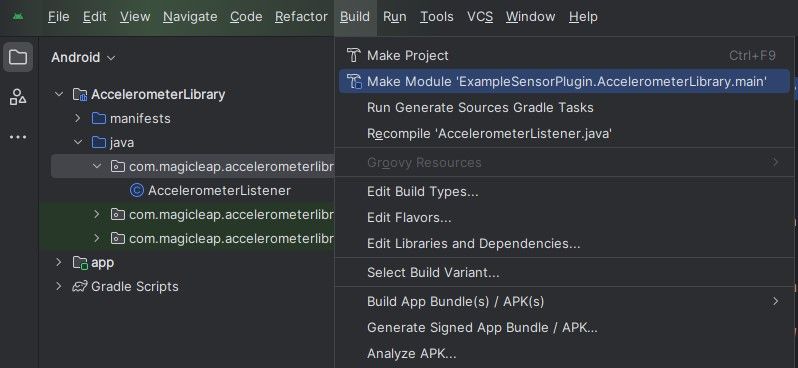Open the Resource Manager sidebar icon
This screenshot has height=368, width=798.
[x=18, y=97]
